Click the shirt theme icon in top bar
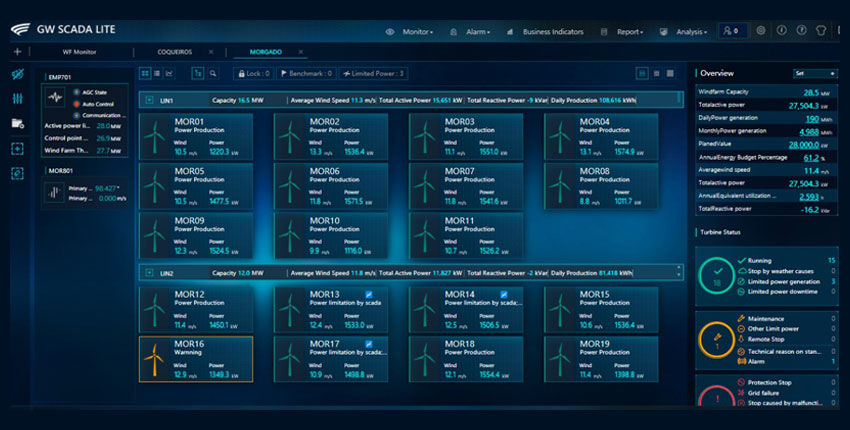The height and width of the screenshot is (430, 850). pos(821,31)
